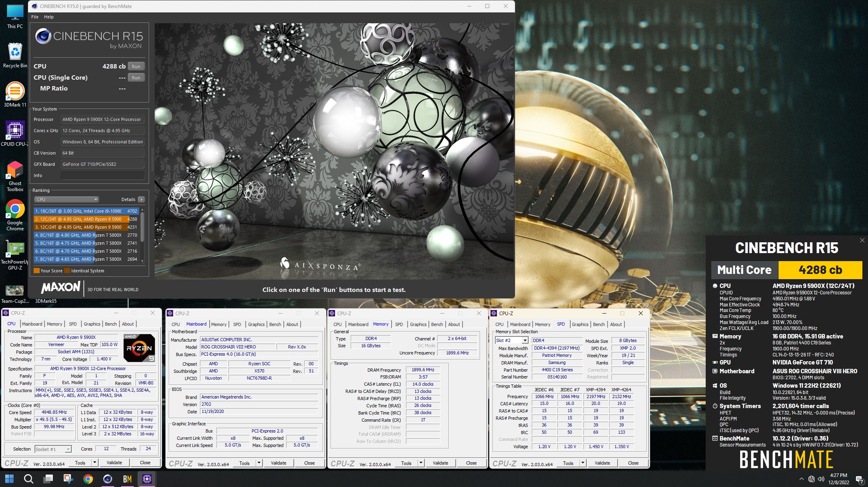This screenshot has width=868, height=487.
Task: Close the BenchMate result overlay
Action: click(862, 240)
